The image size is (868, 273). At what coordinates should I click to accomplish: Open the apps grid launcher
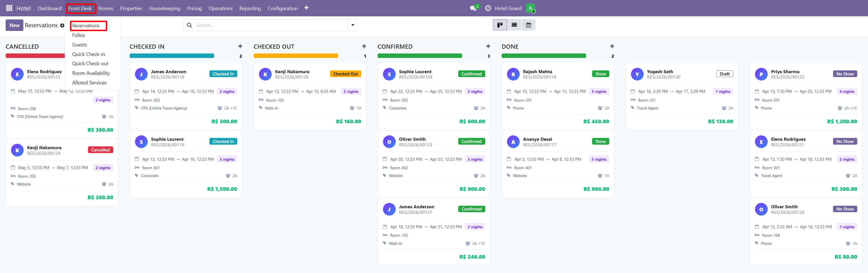point(8,8)
